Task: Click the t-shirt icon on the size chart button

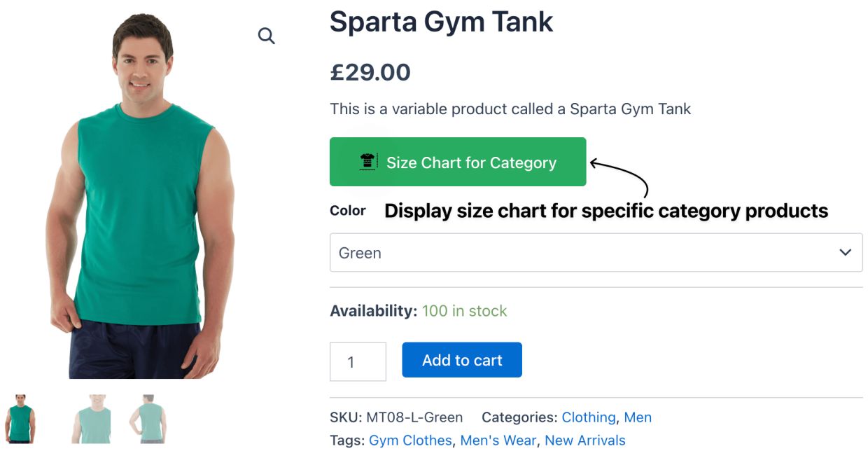Action: 367,162
